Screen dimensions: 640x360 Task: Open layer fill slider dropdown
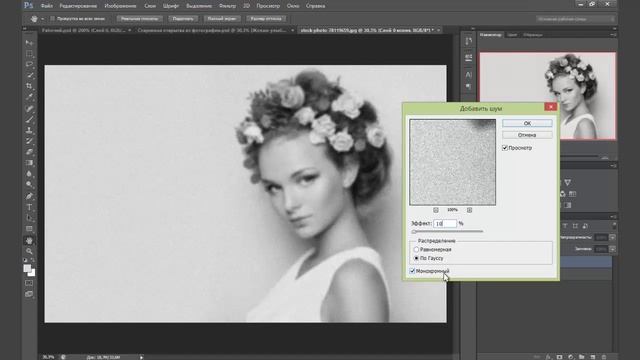click(612, 249)
